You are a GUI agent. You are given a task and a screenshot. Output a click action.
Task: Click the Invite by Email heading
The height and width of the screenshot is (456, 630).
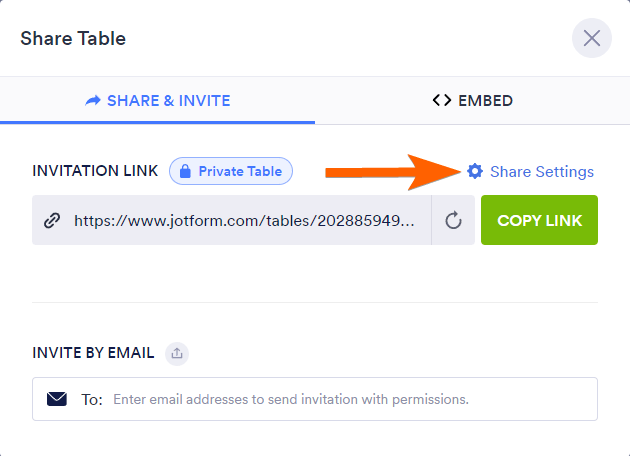[93, 352]
